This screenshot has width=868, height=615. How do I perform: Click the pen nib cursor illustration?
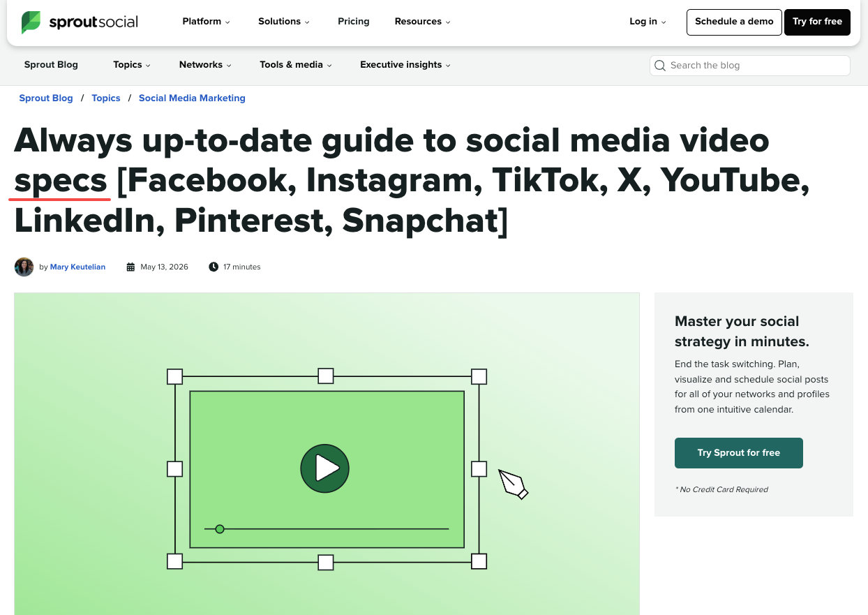tap(513, 484)
